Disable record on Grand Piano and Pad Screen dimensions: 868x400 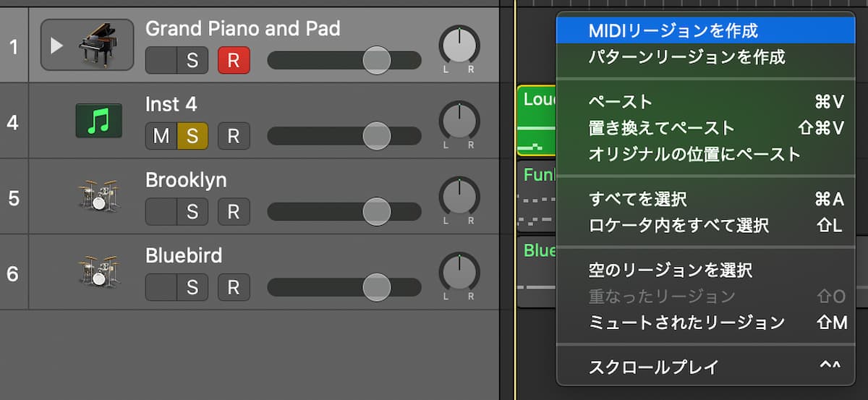[234, 61]
